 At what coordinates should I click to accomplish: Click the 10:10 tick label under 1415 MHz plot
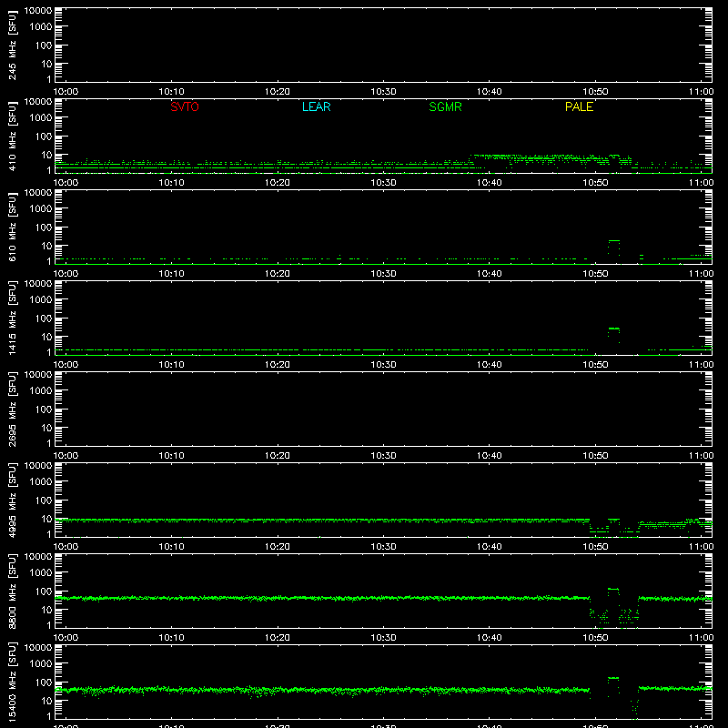click(171, 365)
